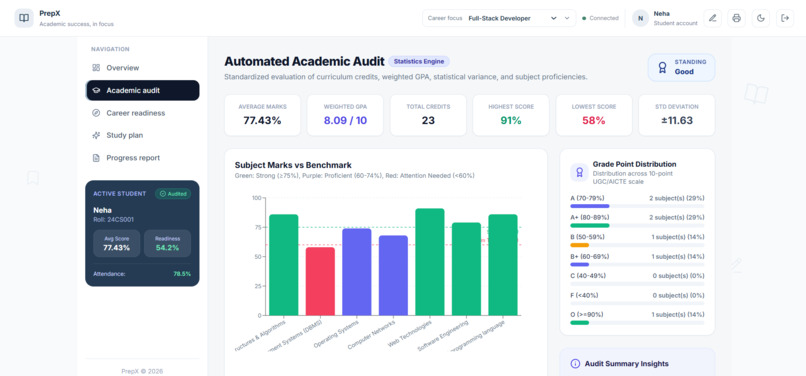Image resolution: width=806 pixels, height=376 pixels.
Task: Click the B (50-59%) orange progress bar
Action: click(637, 245)
